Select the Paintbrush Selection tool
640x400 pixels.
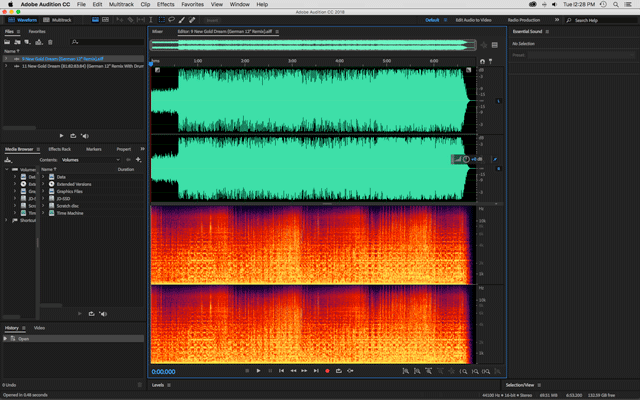[181, 20]
